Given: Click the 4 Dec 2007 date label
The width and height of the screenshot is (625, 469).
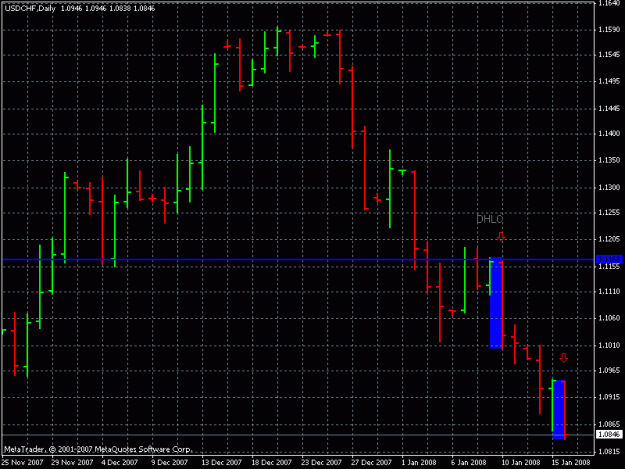Looking at the screenshot, I should coord(119,462).
